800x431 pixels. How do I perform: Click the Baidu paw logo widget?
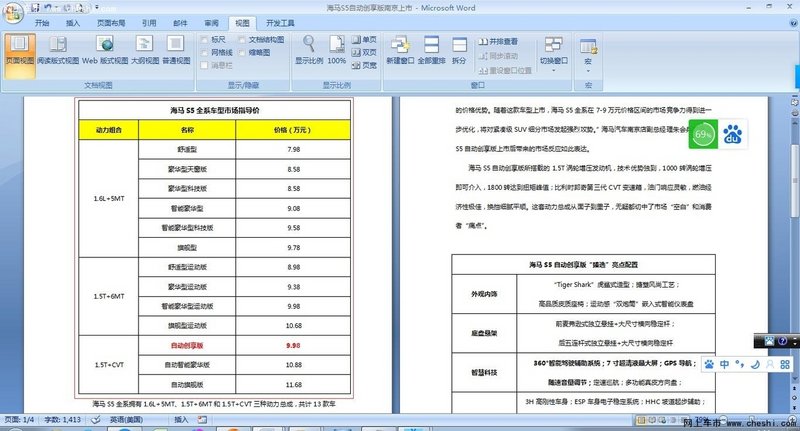pos(733,134)
